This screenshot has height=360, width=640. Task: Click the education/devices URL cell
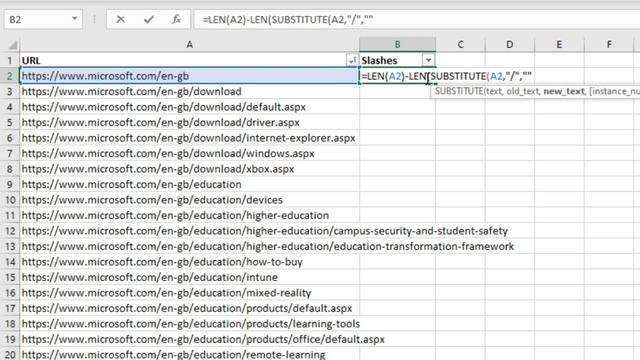[189, 200]
